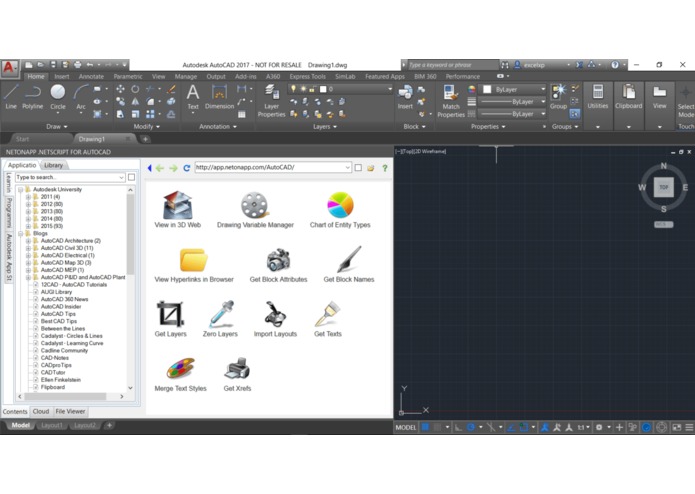This screenshot has height=494, width=695.
Task: Collapse the Autodesk University node
Action: tap(20, 190)
